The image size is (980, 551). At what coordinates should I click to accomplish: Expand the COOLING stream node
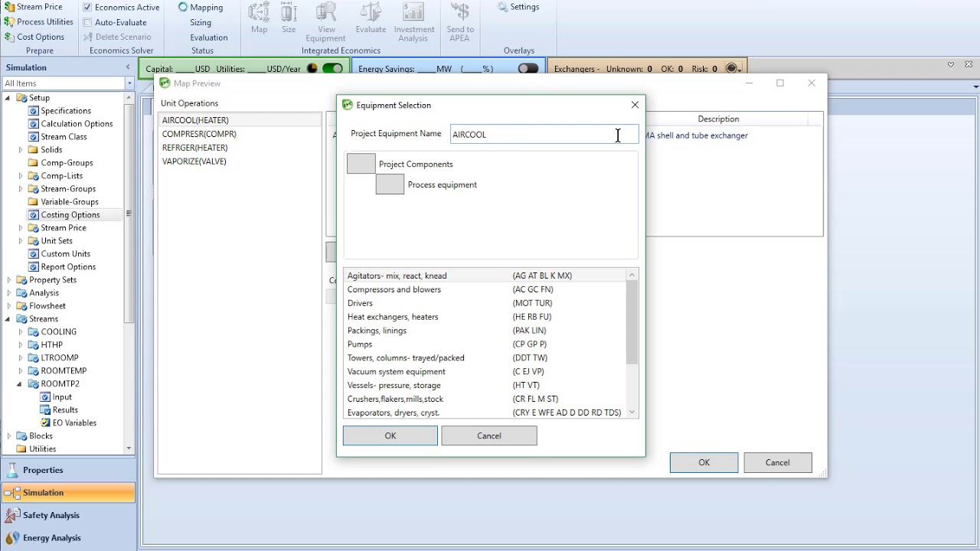pos(21,332)
